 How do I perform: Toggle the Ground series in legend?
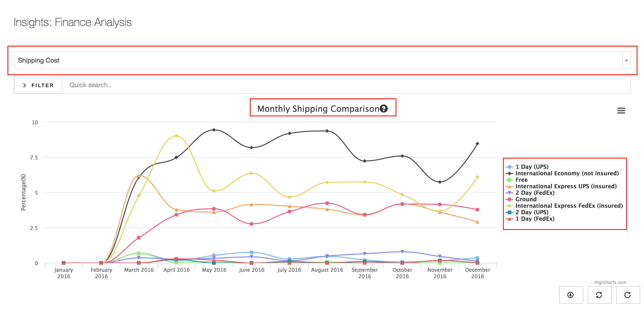click(x=526, y=199)
